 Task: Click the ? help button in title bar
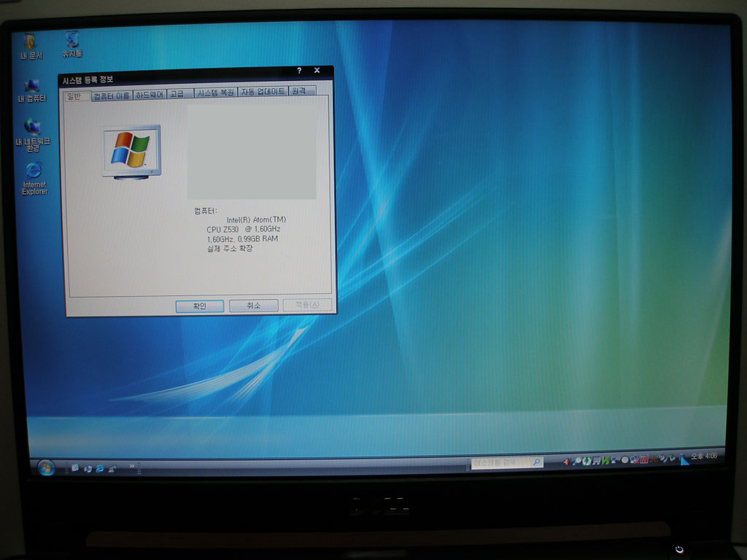tap(299, 71)
